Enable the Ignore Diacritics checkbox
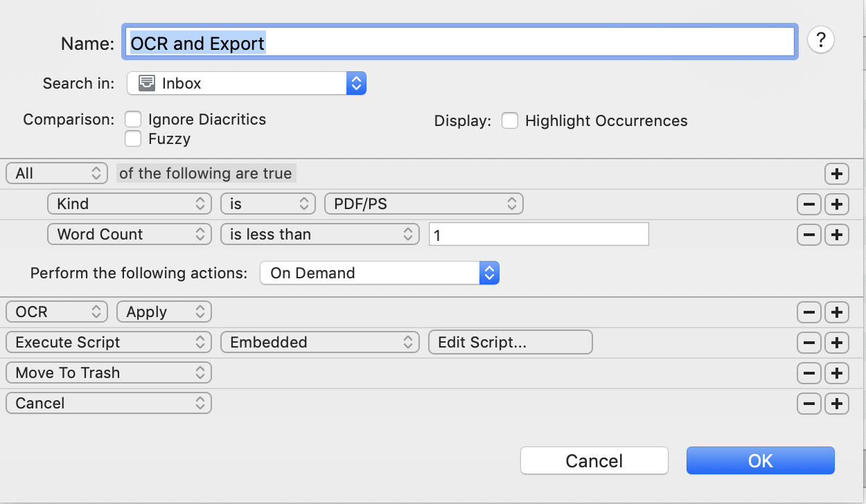Viewport: 866px width, 504px height. tap(133, 120)
